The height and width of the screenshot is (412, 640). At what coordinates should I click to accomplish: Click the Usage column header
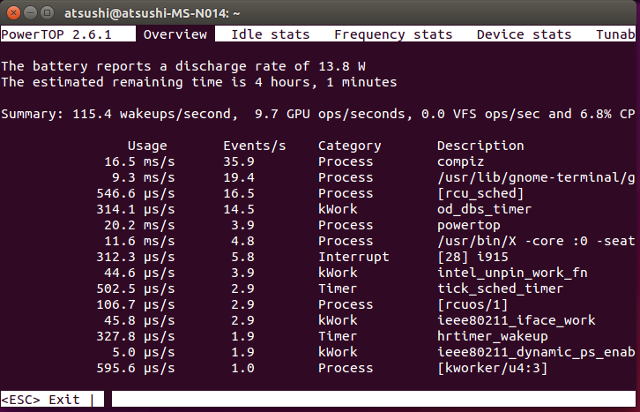[147, 145]
